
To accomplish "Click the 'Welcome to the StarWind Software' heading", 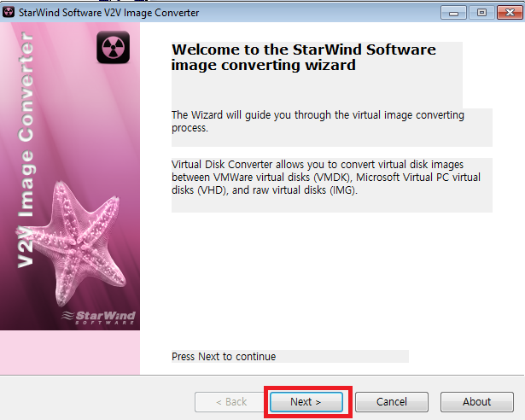I will coord(304,57).
